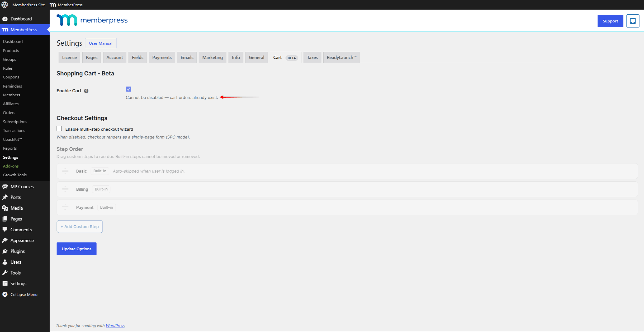Click the Collapse Menu arrow icon

pos(5,294)
